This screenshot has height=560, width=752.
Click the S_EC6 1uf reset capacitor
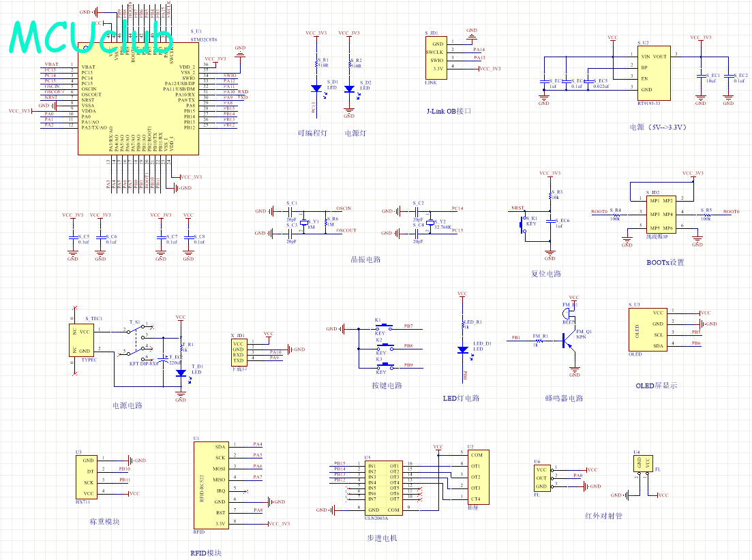(x=550, y=223)
